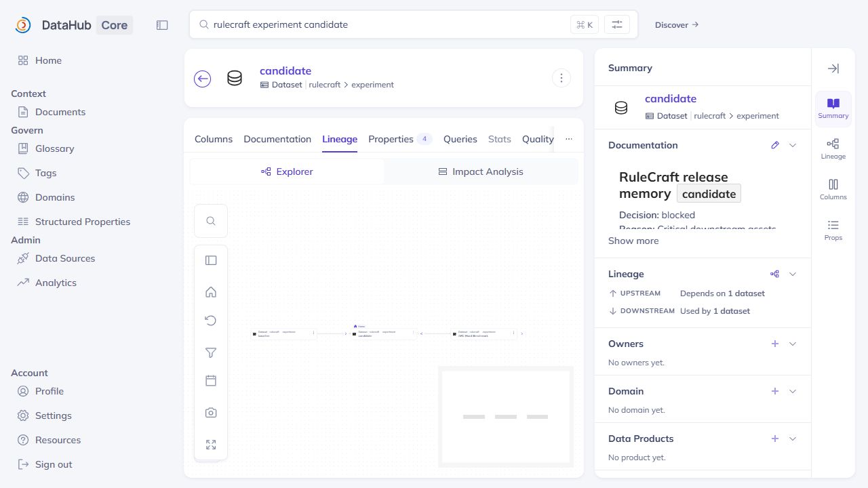Click lineage home node icon
The height and width of the screenshot is (488, 868).
tap(211, 292)
